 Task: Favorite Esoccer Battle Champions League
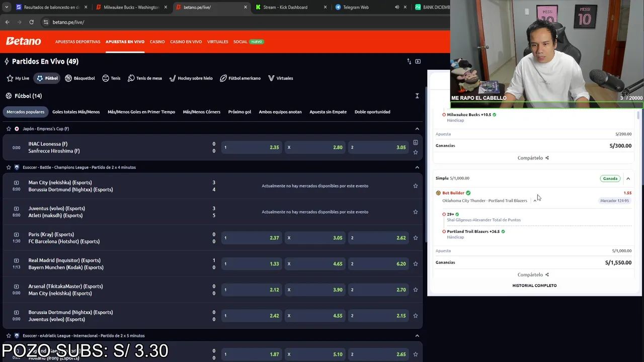point(9,167)
